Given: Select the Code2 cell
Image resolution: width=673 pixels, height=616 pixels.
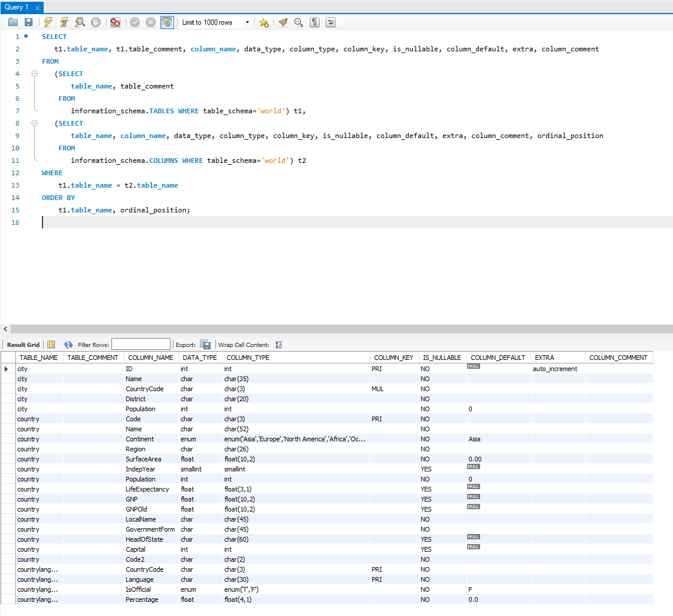Looking at the screenshot, I should coord(151,559).
